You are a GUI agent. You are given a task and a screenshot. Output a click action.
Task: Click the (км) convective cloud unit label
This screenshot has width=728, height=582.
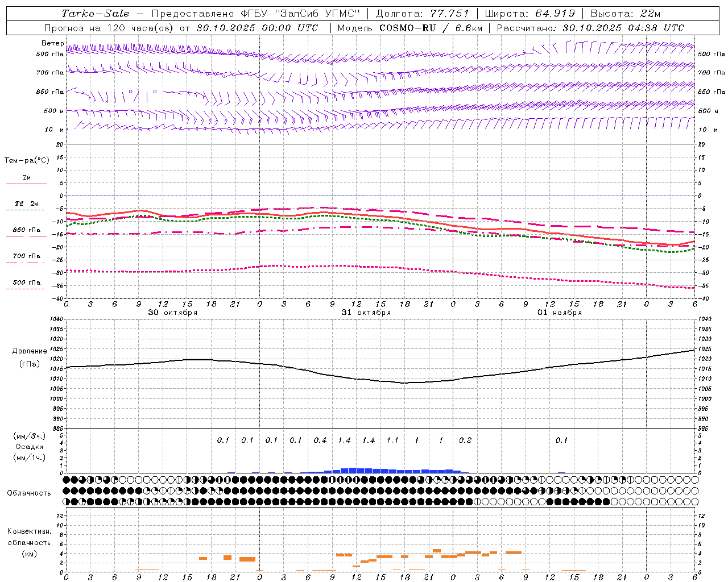(x=29, y=554)
